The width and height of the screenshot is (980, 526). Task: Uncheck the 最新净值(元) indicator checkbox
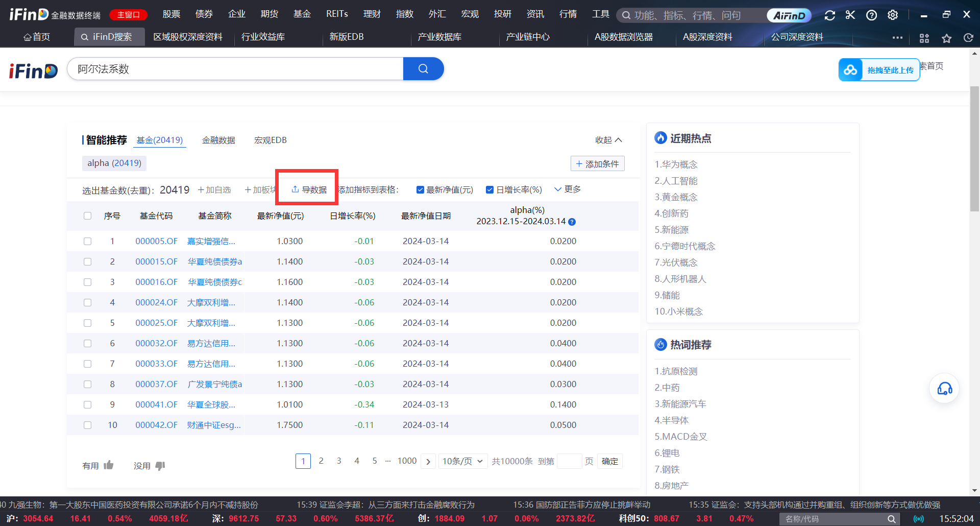420,190
